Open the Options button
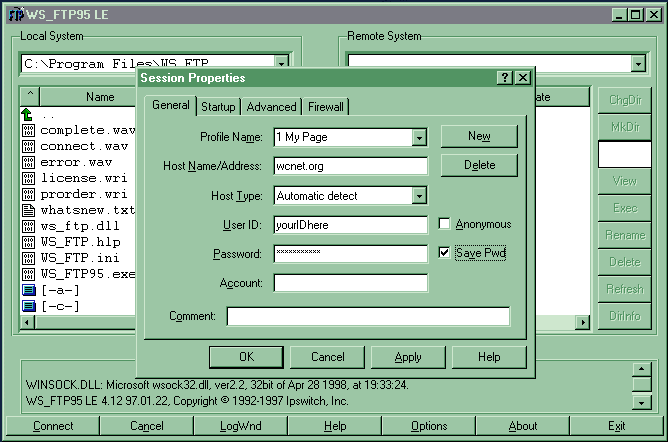 [x=429, y=426]
